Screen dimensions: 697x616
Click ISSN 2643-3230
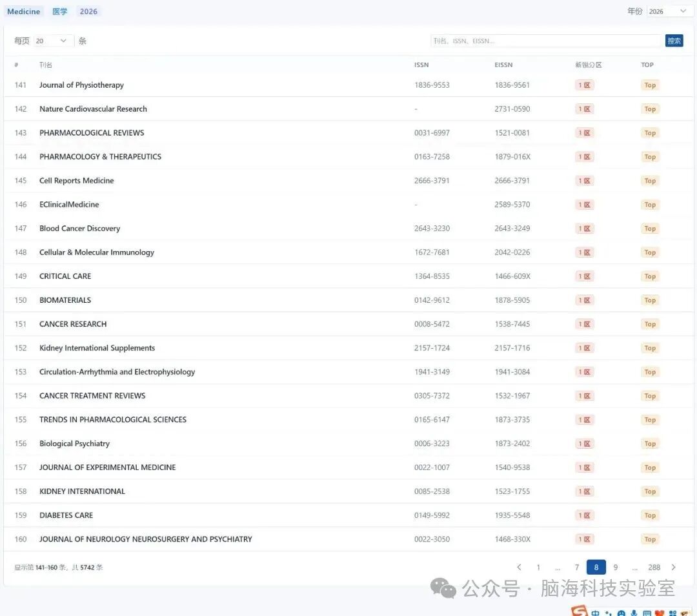pos(432,229)
